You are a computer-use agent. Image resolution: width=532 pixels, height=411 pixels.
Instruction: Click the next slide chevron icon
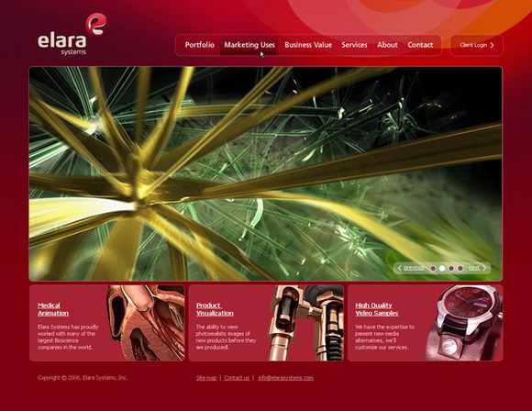[484, 268]
